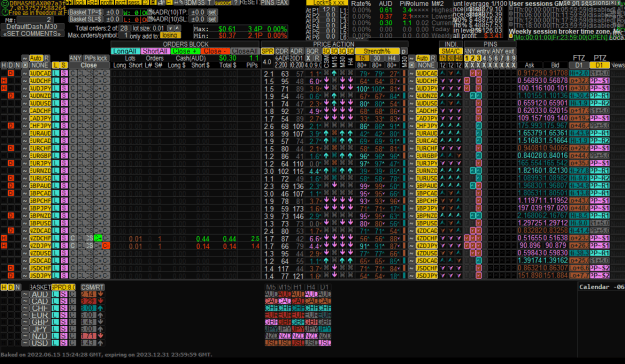Click the Basket TP=$ button
The image size is (625, 364).
pyautogui.click(x=86, y=12)
